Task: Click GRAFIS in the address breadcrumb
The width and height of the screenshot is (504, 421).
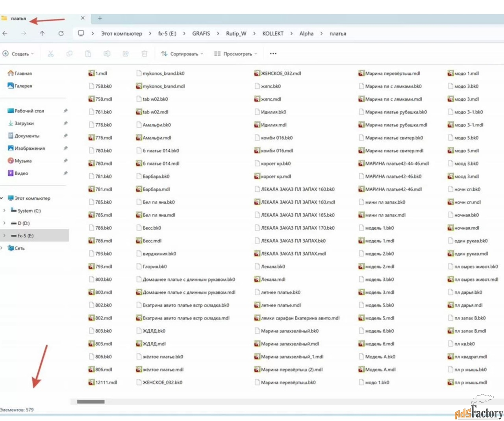Action: [201, 33]
